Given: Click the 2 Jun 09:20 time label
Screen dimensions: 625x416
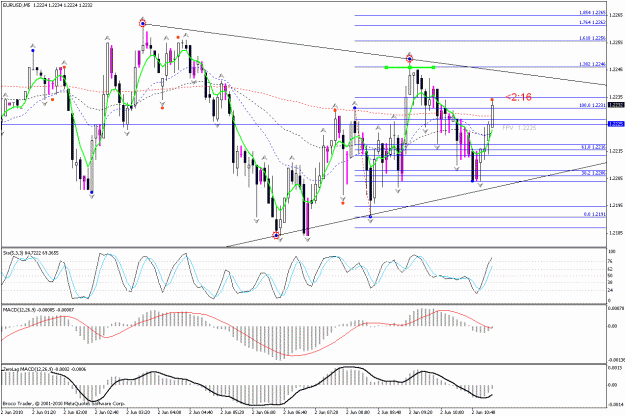Looking at the screenshot, I should tap(421, 412).
